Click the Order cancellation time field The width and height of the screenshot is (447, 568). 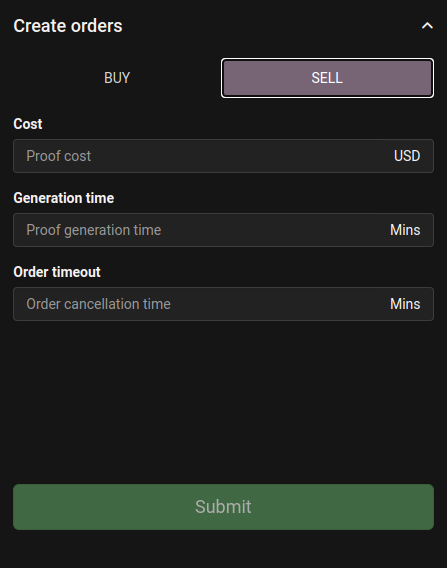coord(224,304)
